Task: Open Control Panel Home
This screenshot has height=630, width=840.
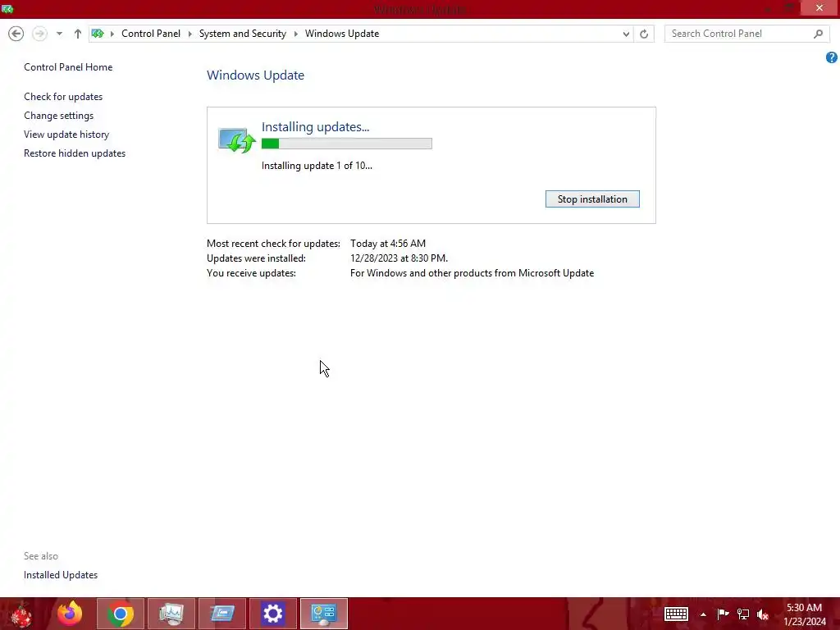Action: pyautogui.click(x=68, y=67)
